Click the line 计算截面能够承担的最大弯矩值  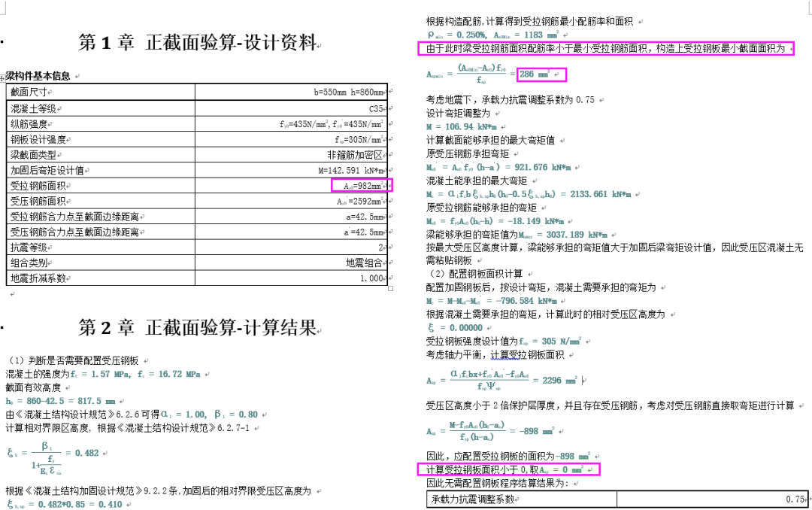point(490,141)
